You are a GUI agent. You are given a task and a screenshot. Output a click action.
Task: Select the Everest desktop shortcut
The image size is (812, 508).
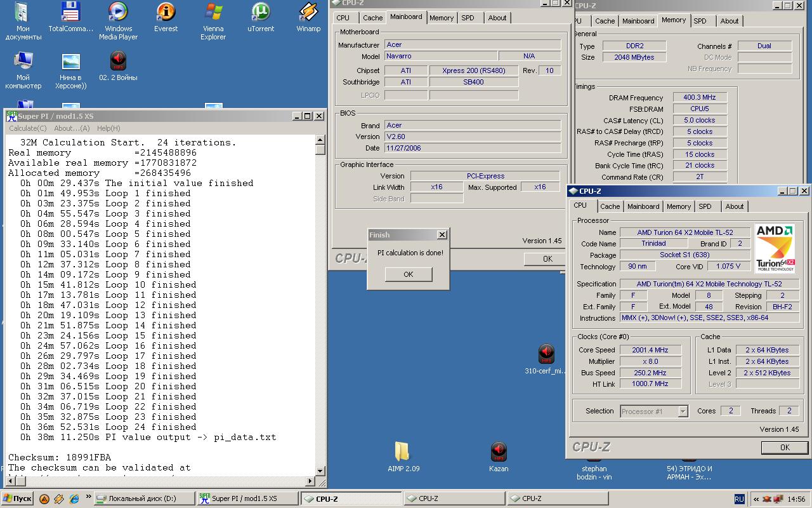tap(166, 18)
